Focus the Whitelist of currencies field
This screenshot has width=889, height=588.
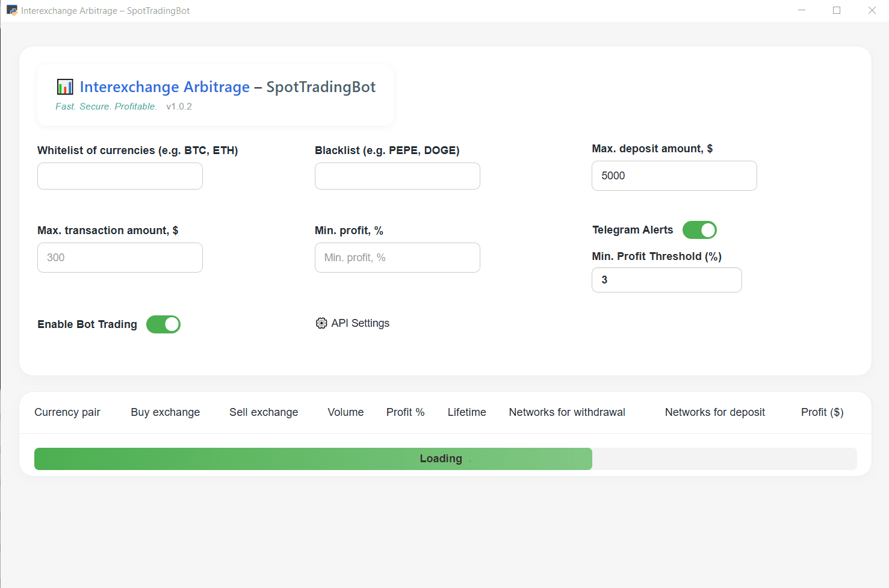click(120, 176)
